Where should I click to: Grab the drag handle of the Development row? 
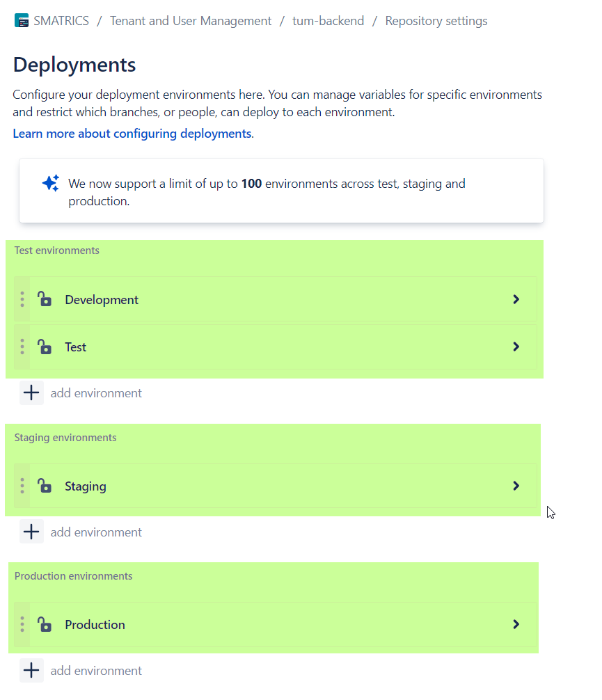coord(22,299)
